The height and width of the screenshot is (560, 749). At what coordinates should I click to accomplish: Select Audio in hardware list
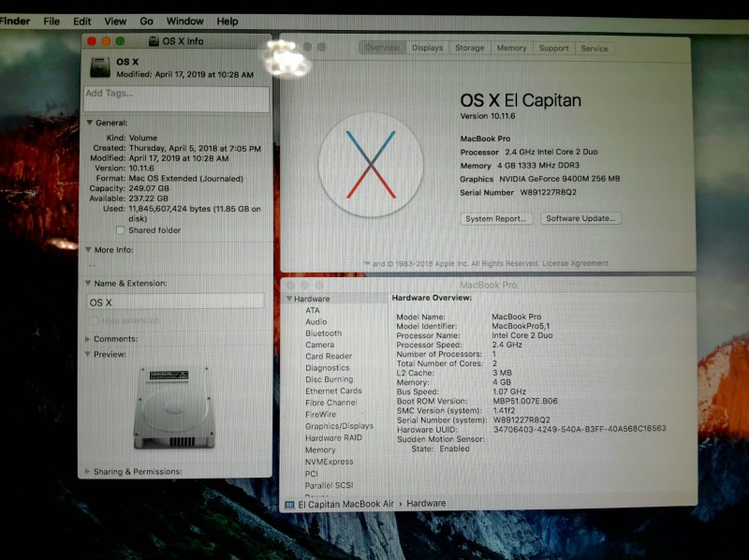pos(316,321)
